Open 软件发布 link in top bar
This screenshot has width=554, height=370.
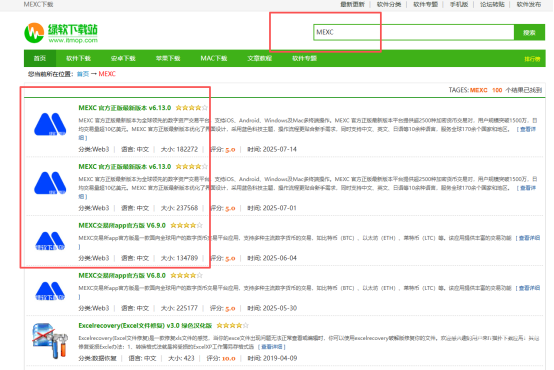[529, 4]
